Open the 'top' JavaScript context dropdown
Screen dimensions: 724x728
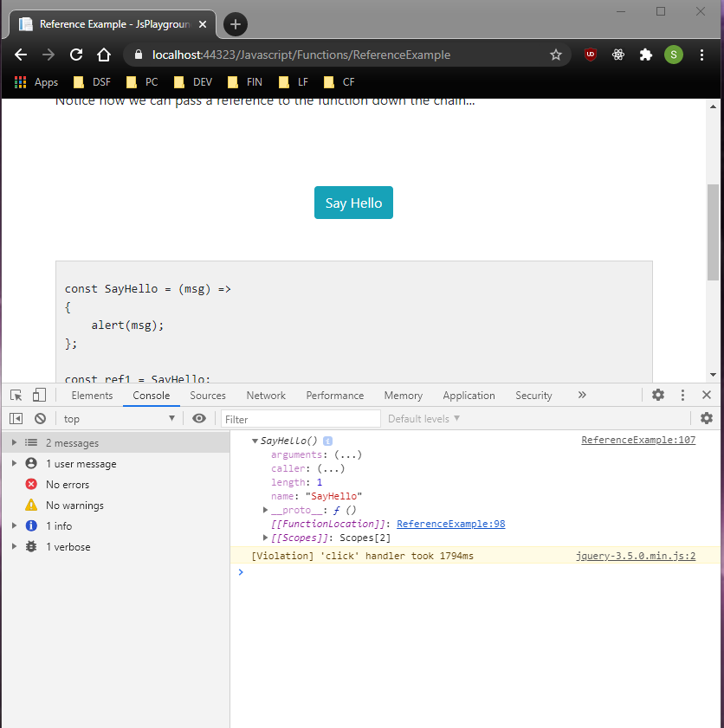pyautogui.click(x=120, y=419)
